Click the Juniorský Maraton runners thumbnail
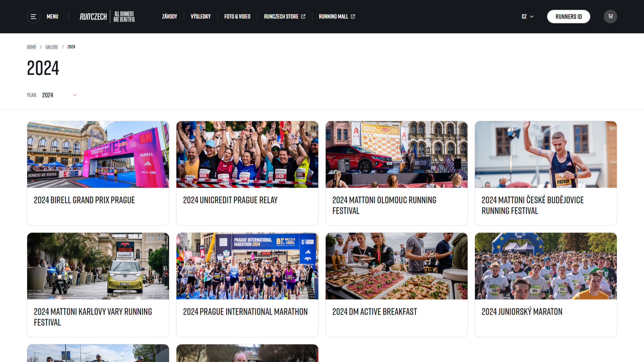This screenshot has height=362, width=644. (546, 266)
